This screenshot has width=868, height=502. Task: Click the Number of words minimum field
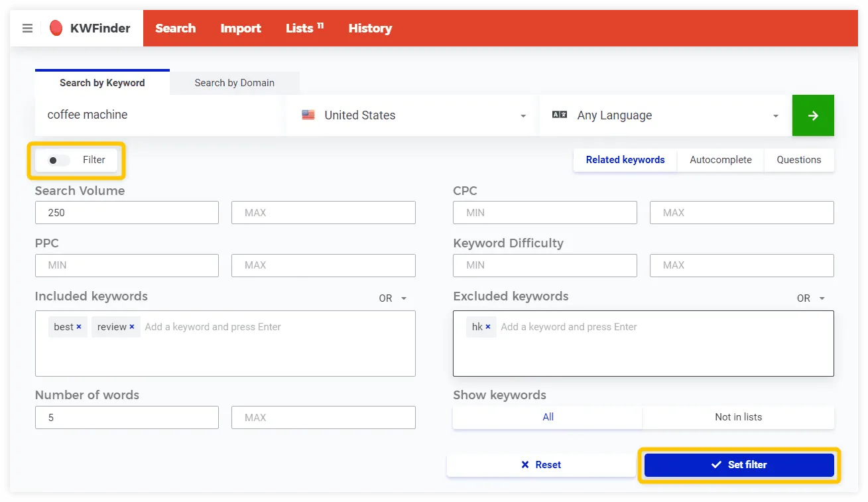click(x=127, y=418)
